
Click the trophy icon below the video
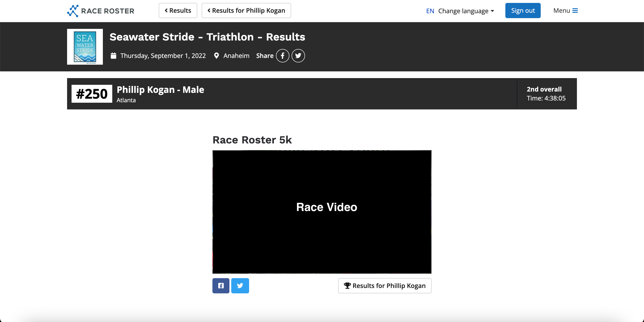(347, 286)
